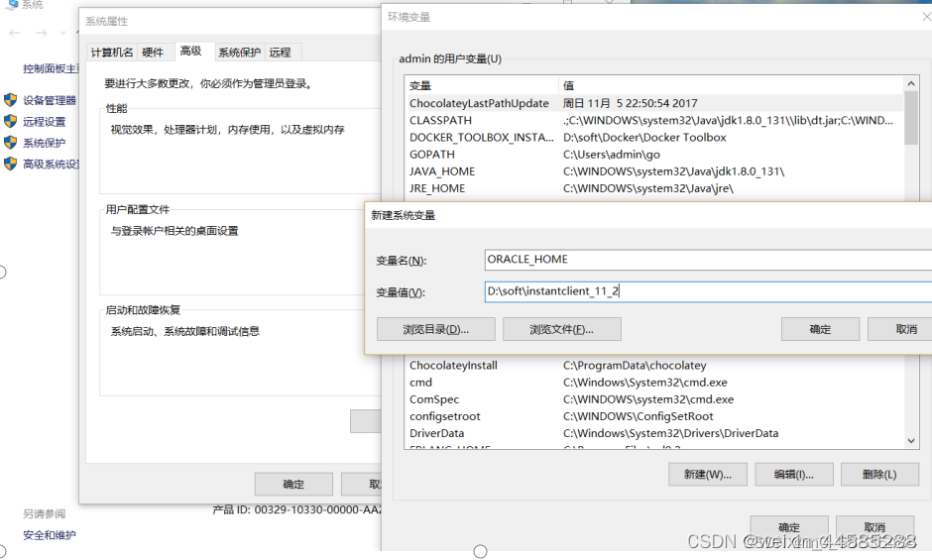Open the 远程设置 link
This screenshot has height=560, width=932.
tap(44, 122)
